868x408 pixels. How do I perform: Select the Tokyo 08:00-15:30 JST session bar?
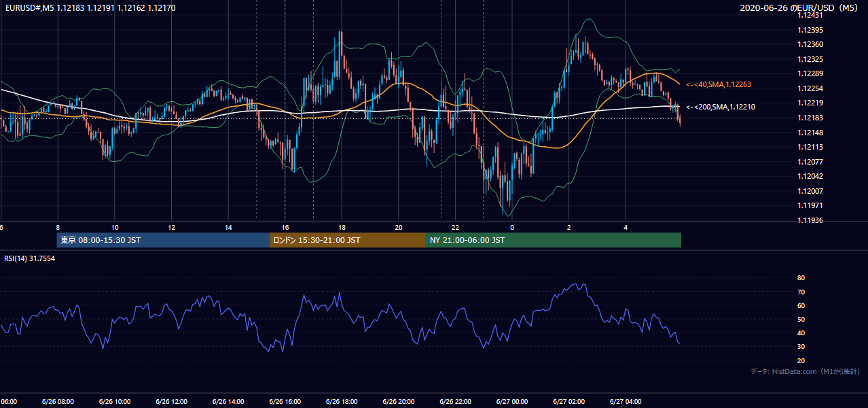coord(163,240)
